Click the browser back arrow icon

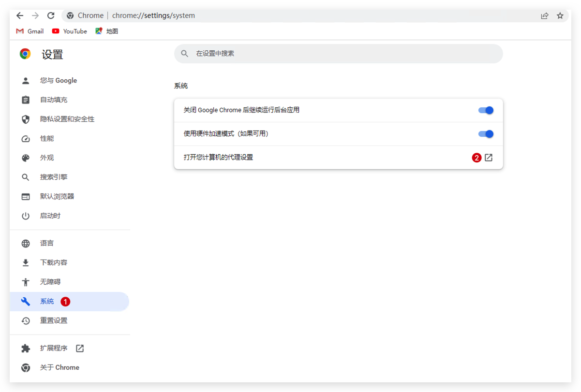(20, 15)
